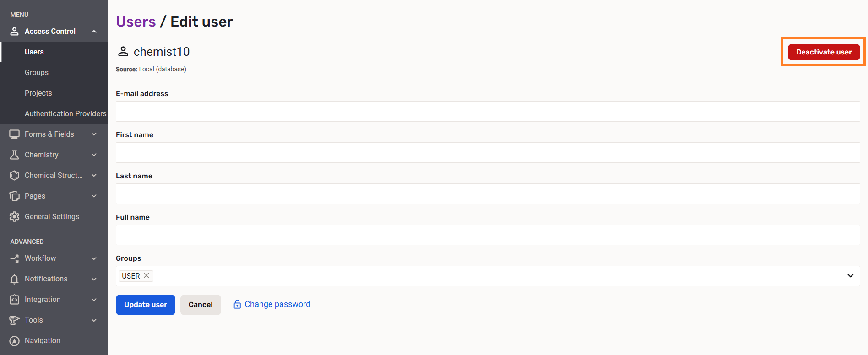Click the Chemistry flask icon
868x355 pixels.
[15, 155]
